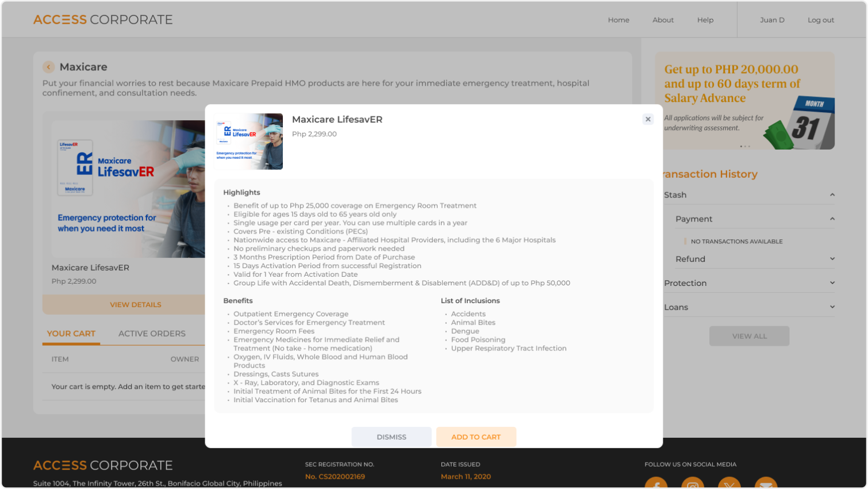Click the 'Maxicare LifesavER' card title
Viewport: 868px width, 489px height.
pos(90,268)
